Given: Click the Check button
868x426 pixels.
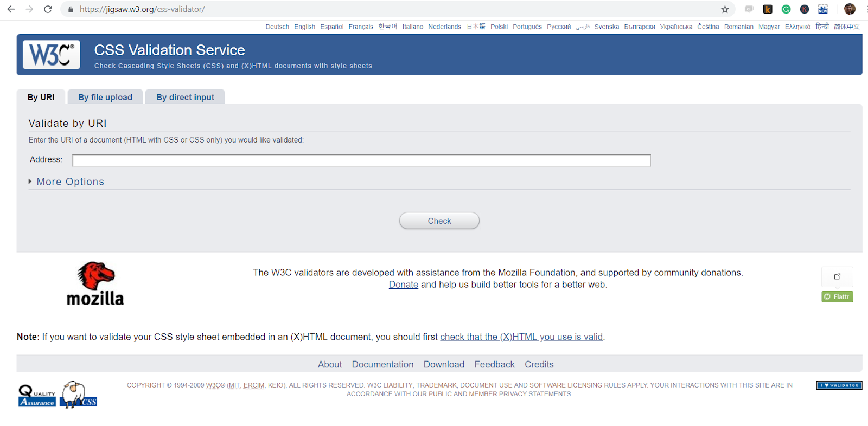Looking at the screenshot, I should [x=439, y=221].
